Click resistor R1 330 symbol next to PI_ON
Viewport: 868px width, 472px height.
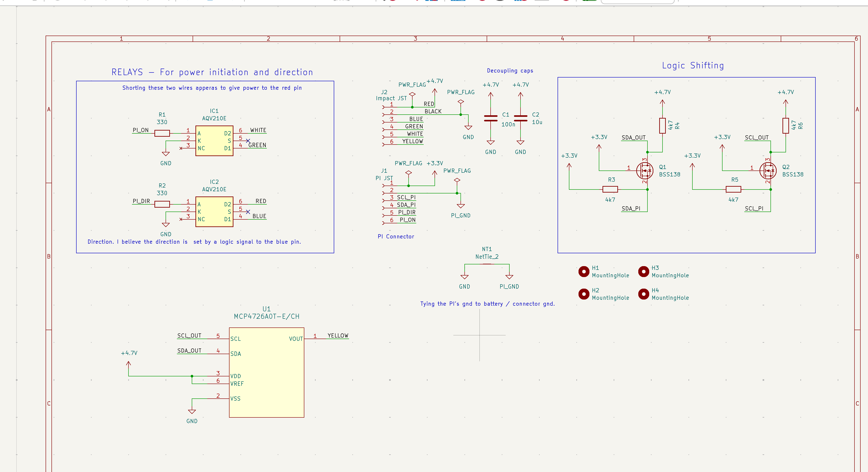point(162,133)
